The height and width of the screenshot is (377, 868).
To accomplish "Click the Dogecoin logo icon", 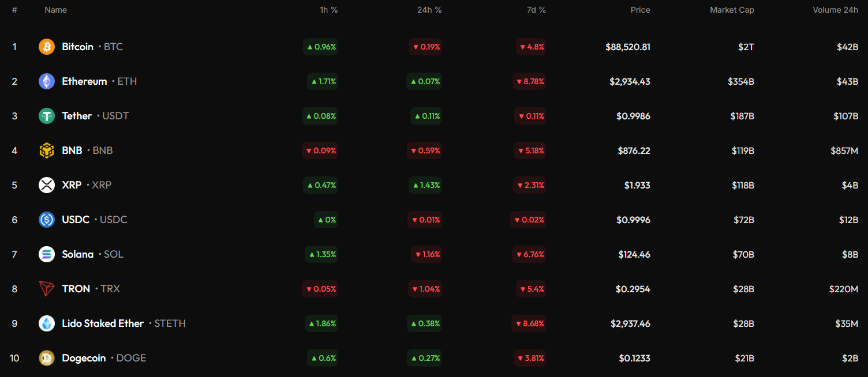I will click(x=47, y=358).
